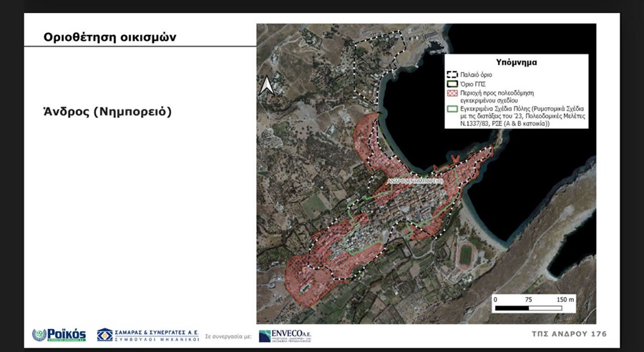Click the black Όριο ΓΠΣ legend symbol

click(x=452, y=84)
